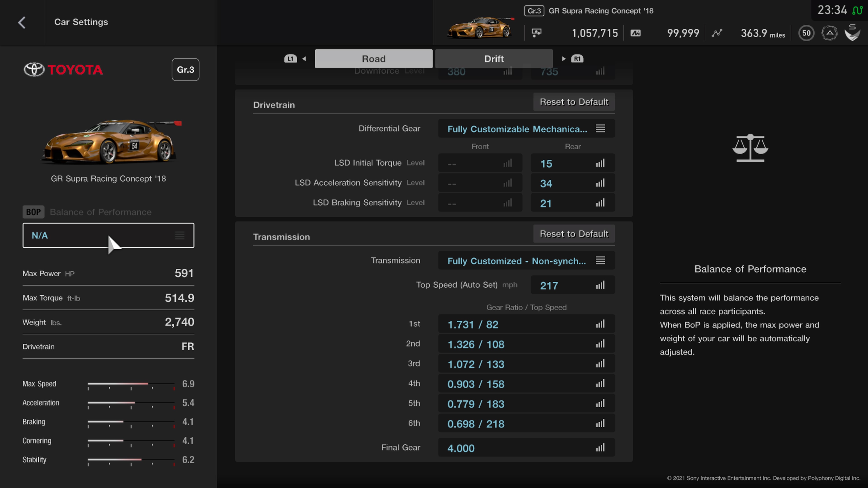Go back with the left chevron arrow
868x488 pixels.
[22, 23]
